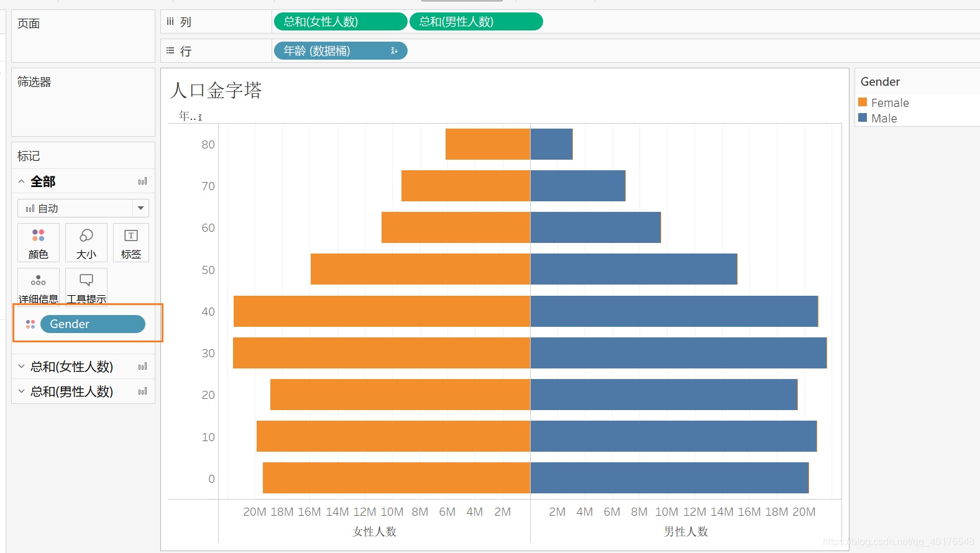The height and width of the screenshot is (553, 980).
Task: Select the orange female bar for age 70
Action: [466, 186]
